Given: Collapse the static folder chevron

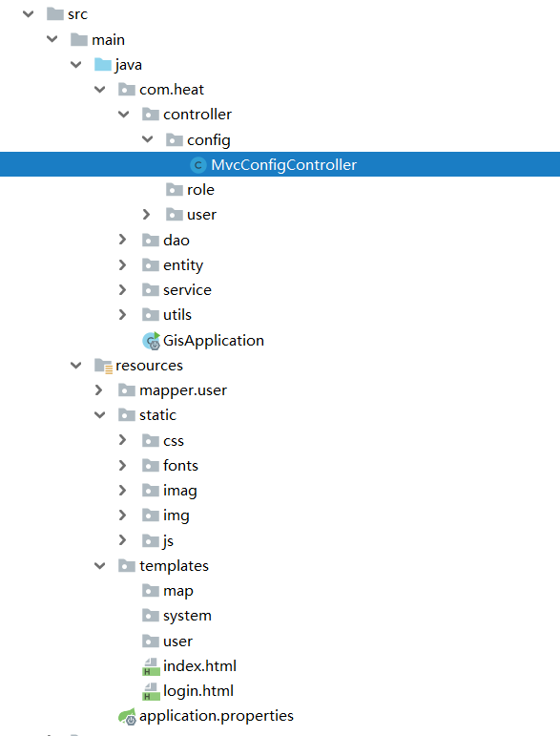Looking at the screenshot, I should (99, 415).
